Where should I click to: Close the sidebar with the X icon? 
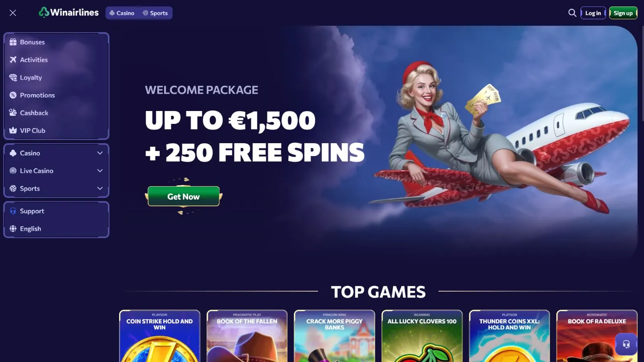click(13, 13)
